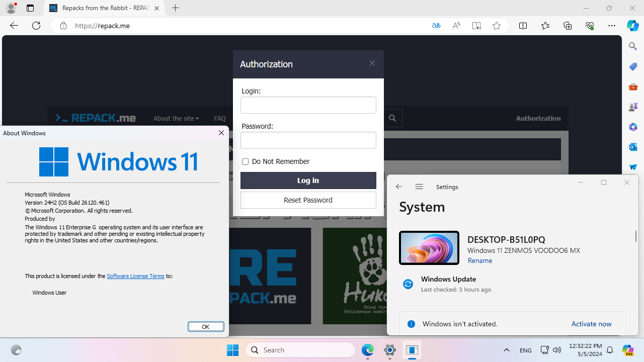Open the Windows Start menu
644x362 pixels.
(232, 350)
